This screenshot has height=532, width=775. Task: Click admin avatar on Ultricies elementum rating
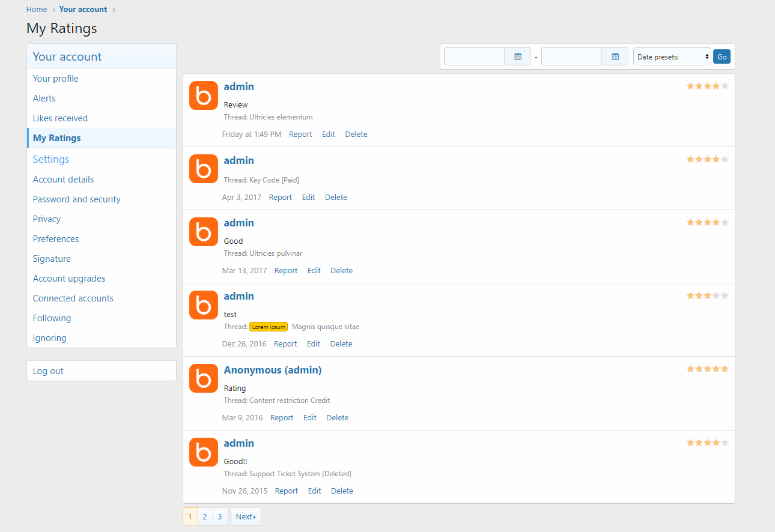(x=204, y=95)
